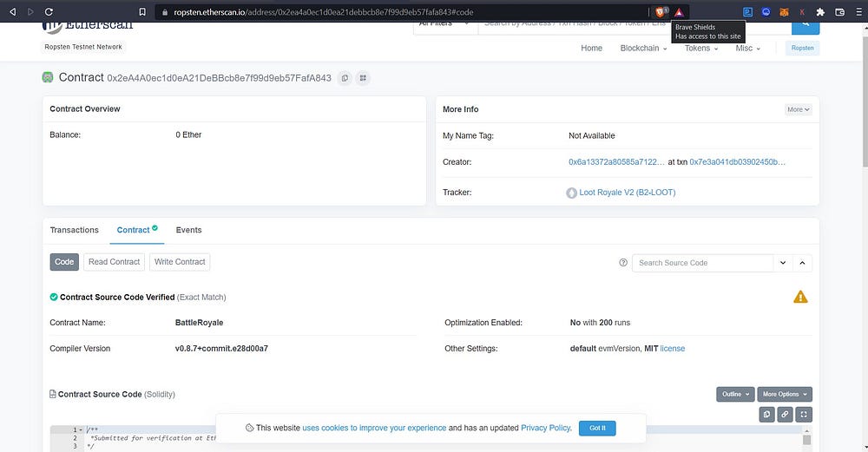The image size is (868, 452).
Task: Click the blue search magnifier button
Action: [806, 26]
